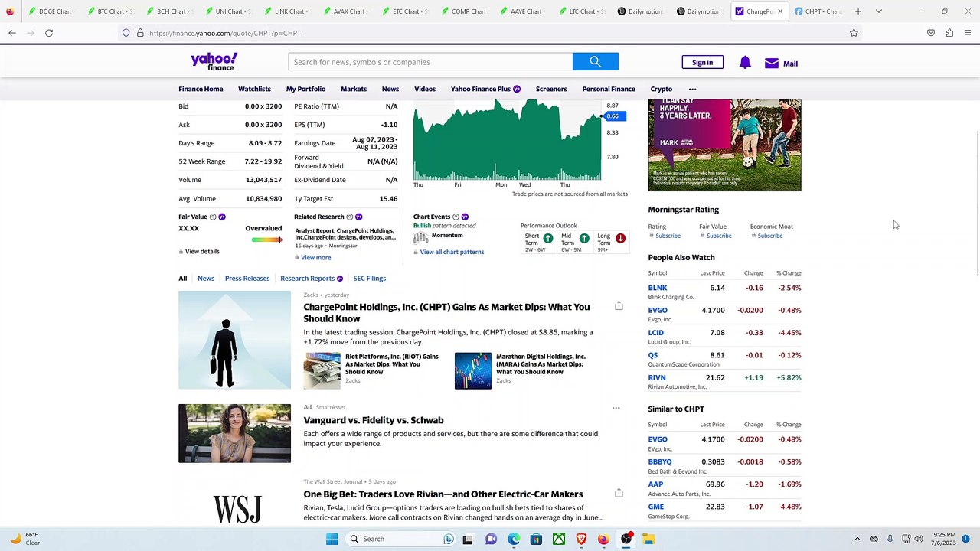Open the Firefox application menu
Screen dimensions: 980x551
click(968, 33)
